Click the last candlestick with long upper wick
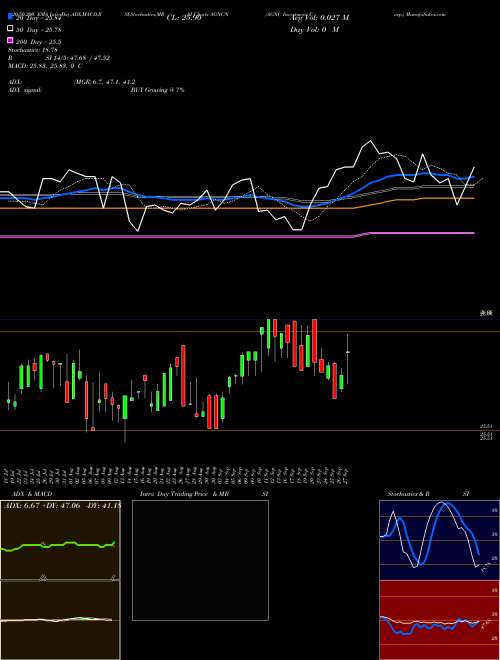This screenshot has width=500, height=660. click(348, 359)
